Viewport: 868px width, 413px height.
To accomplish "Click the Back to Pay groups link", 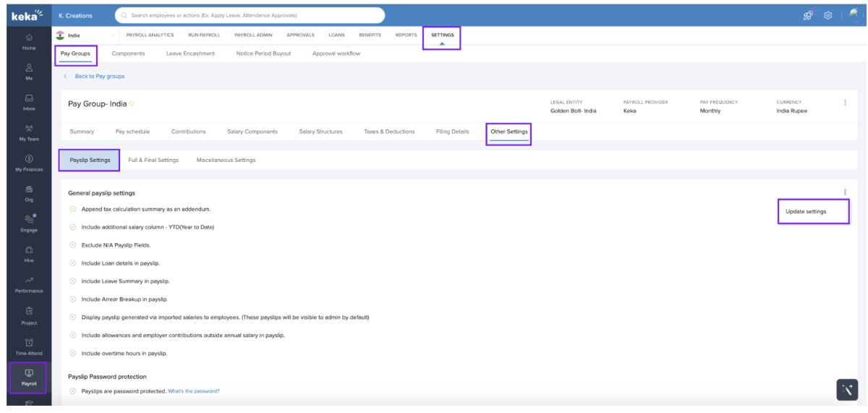I will (x=100, y=76).
